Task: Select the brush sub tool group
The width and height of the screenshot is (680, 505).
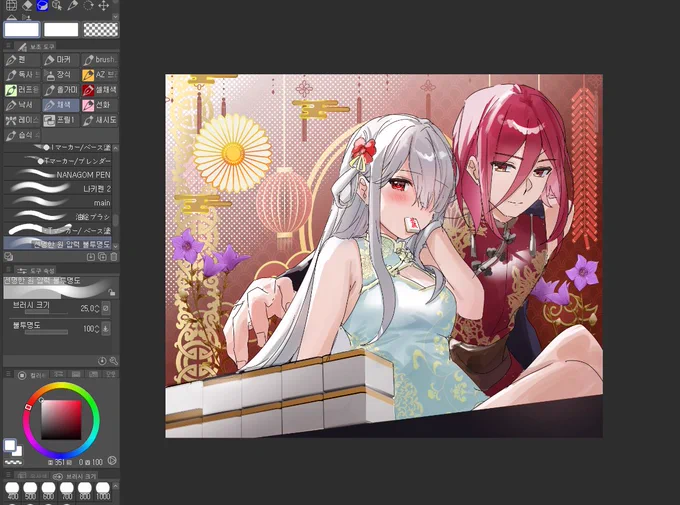Action: coord(100,59)
